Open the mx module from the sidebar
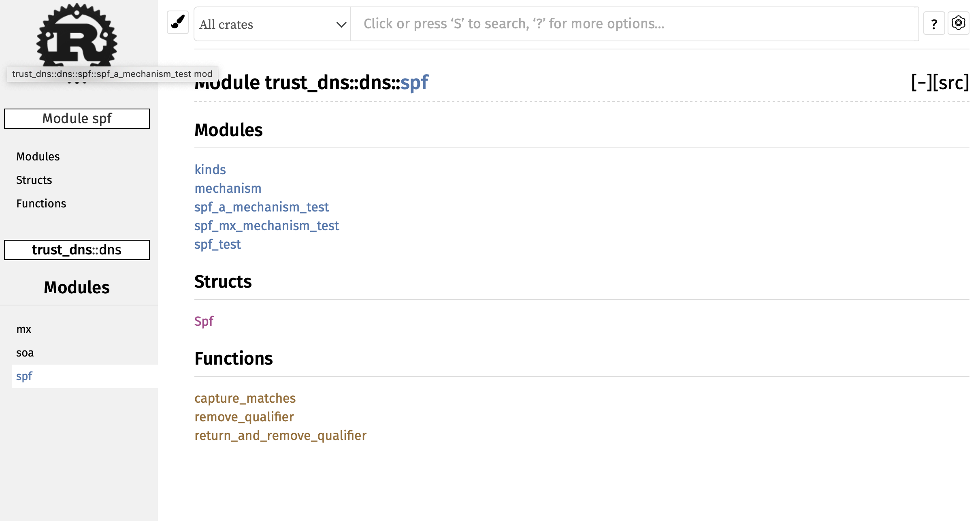 (x=23, y=329)
